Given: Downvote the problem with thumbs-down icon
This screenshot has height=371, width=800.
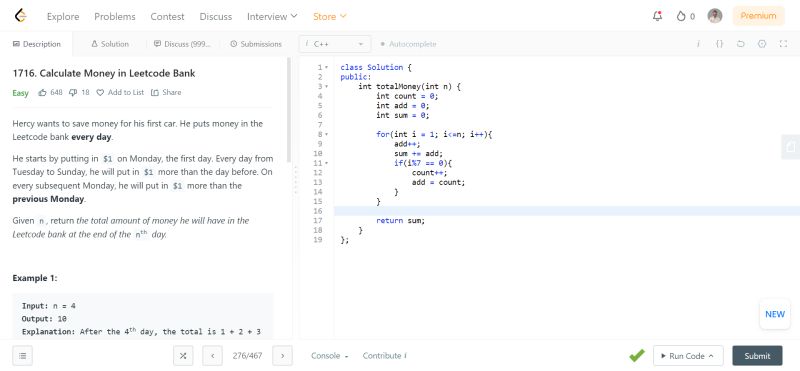Looking at the screenshot, I should (73, 92).
